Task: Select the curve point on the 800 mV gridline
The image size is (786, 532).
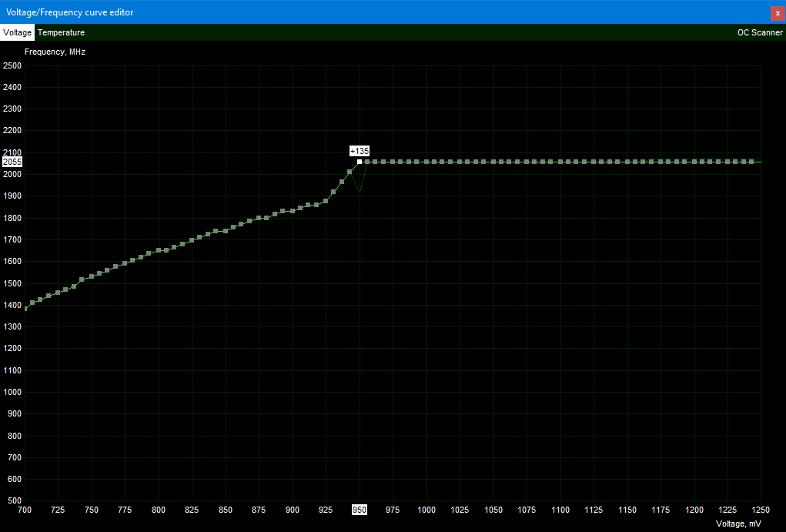Action: click(x=159, y=250)
